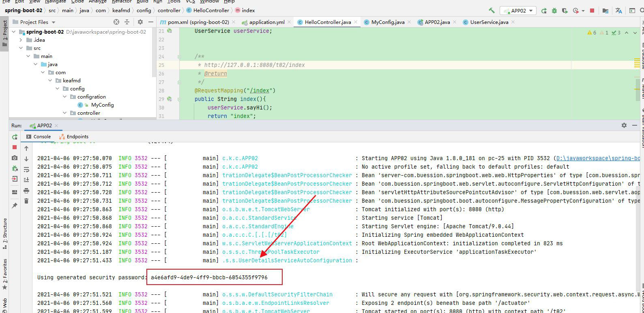644x313 pixels.
Task: Clear the console with the trash icon
Action: coord(26,201)
